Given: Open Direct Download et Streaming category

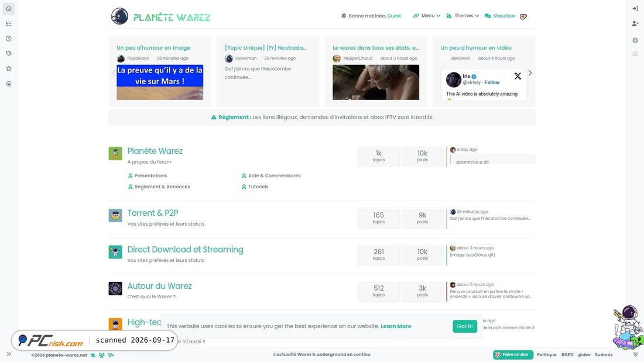Looking at the screenshot, I should [185, 250].
